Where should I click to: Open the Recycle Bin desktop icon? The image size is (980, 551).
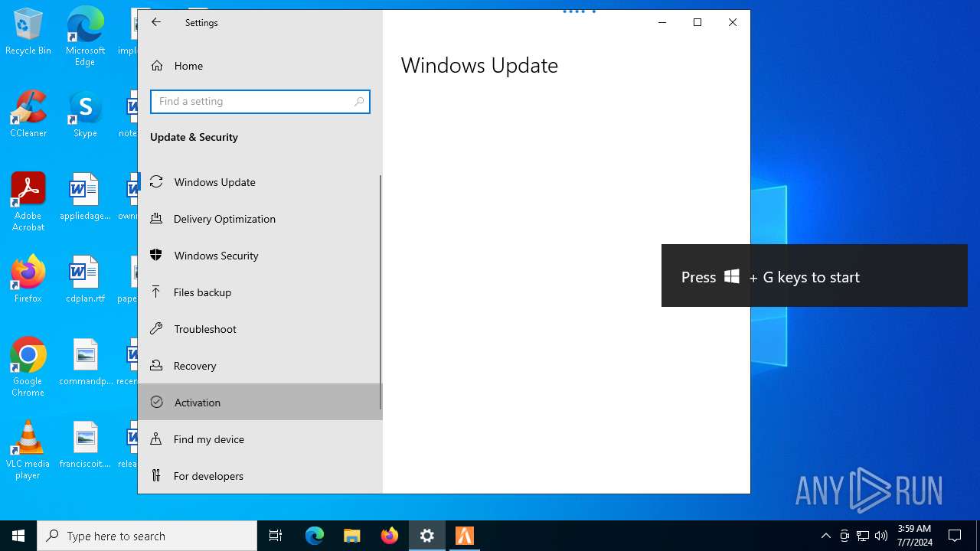tap(28, 32)
